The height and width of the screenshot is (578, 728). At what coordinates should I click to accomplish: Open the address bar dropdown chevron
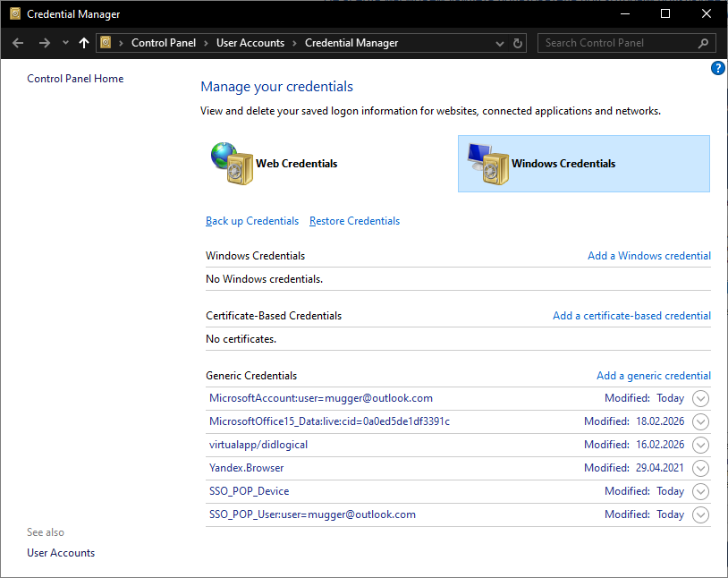(499, 42)
